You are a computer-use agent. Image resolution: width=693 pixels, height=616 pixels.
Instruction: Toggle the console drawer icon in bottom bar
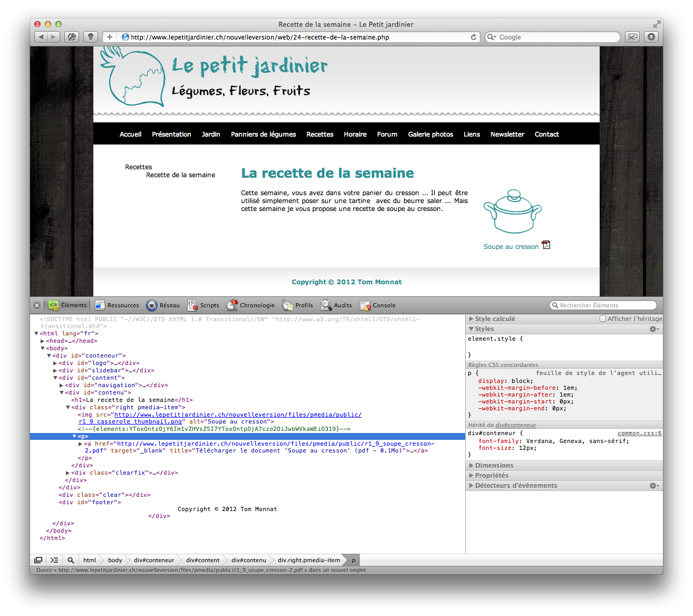(54, 560)
